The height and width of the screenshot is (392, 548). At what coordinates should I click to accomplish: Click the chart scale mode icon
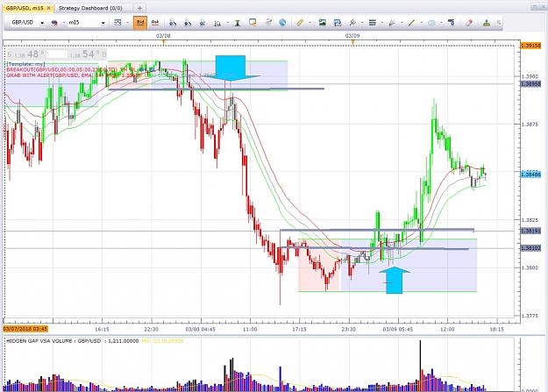217,23
